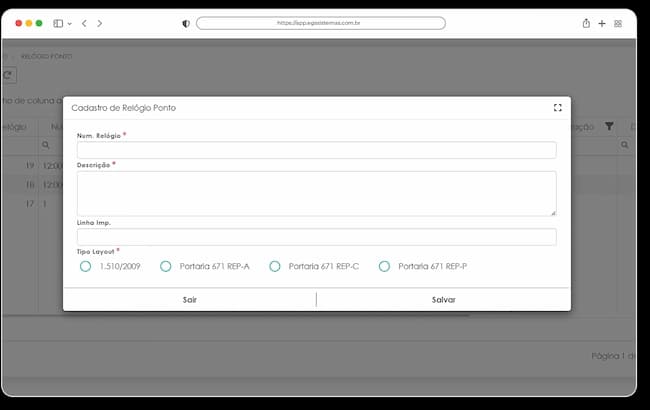Click the RELÓGIO PONTO breadcrumb

point(47,56)
